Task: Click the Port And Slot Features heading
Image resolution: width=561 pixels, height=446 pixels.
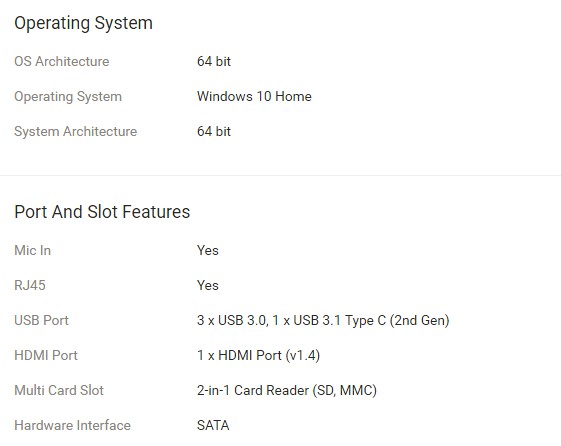Action: pos(102,211)
